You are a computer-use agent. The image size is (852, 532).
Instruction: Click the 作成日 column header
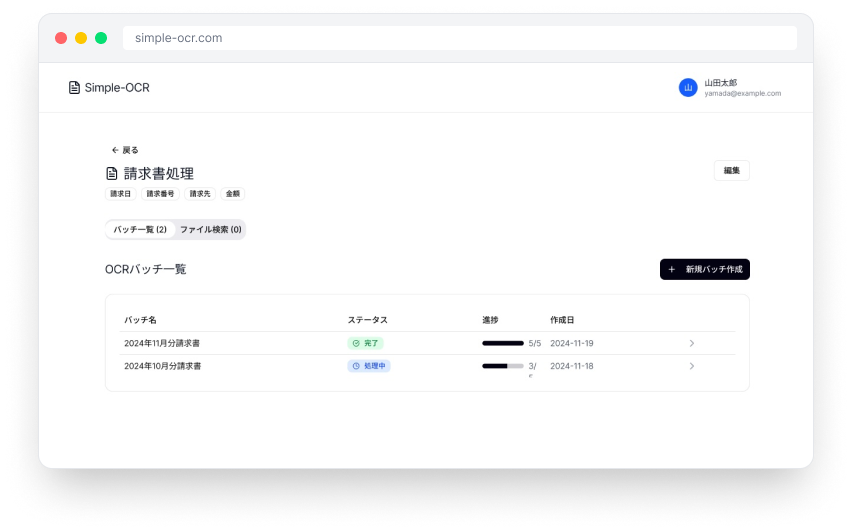pos(562,320)
